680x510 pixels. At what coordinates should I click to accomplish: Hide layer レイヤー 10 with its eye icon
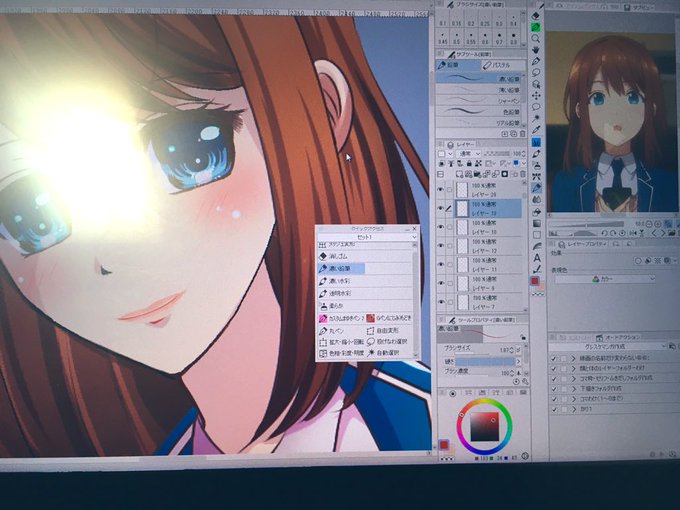(441, 227)
